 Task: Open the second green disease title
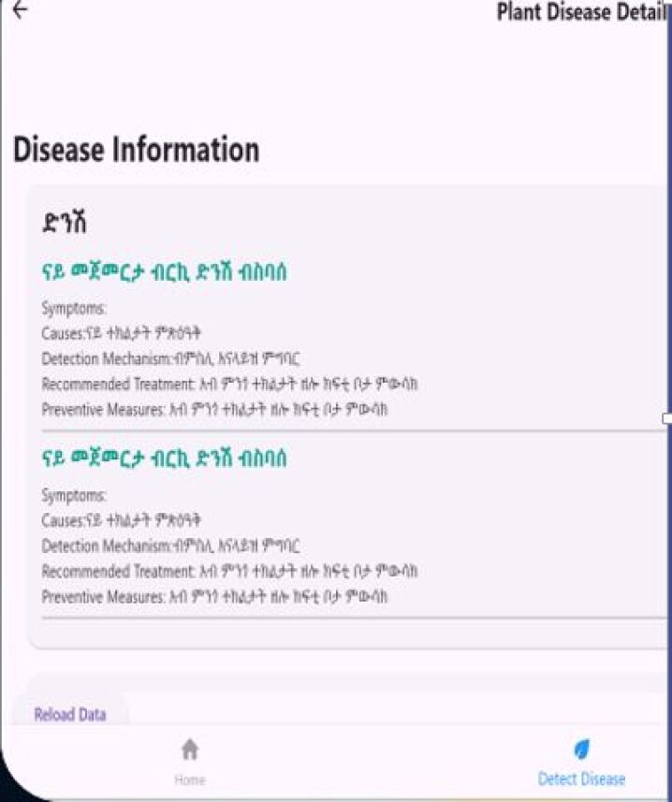coord(164,459)
